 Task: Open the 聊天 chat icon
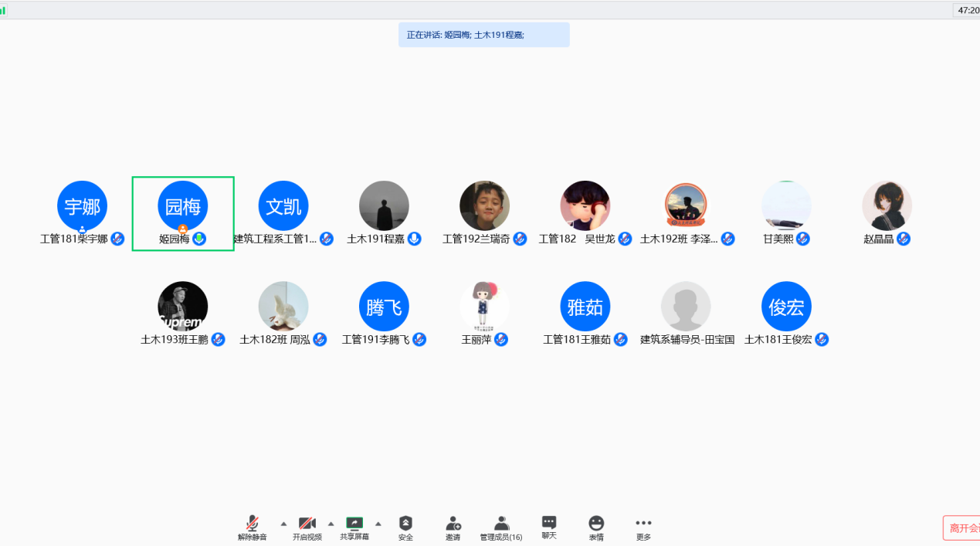[x=548, y=523]
